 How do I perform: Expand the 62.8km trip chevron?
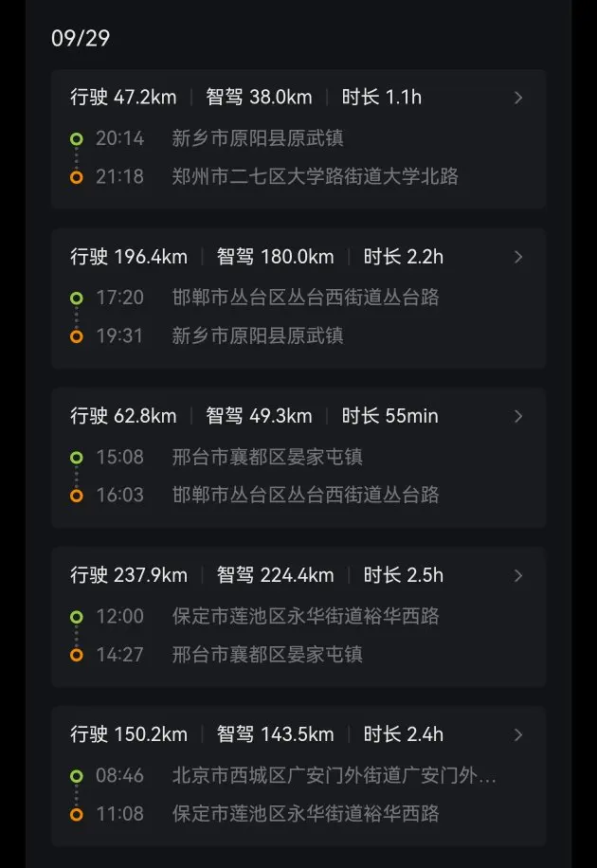click(x=518, y=416)
